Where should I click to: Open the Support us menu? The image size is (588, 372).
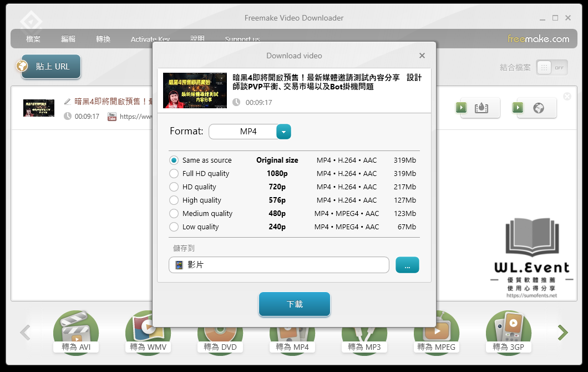(x=242, y=39)
